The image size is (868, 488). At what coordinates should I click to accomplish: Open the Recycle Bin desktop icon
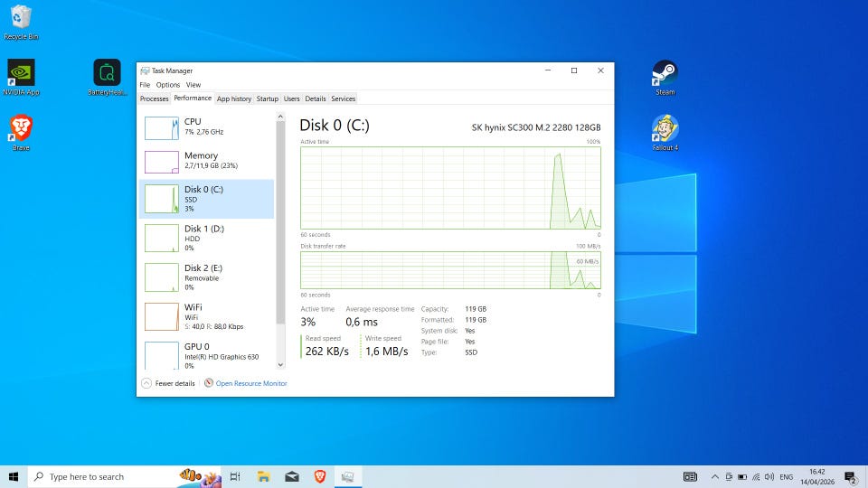21,22
